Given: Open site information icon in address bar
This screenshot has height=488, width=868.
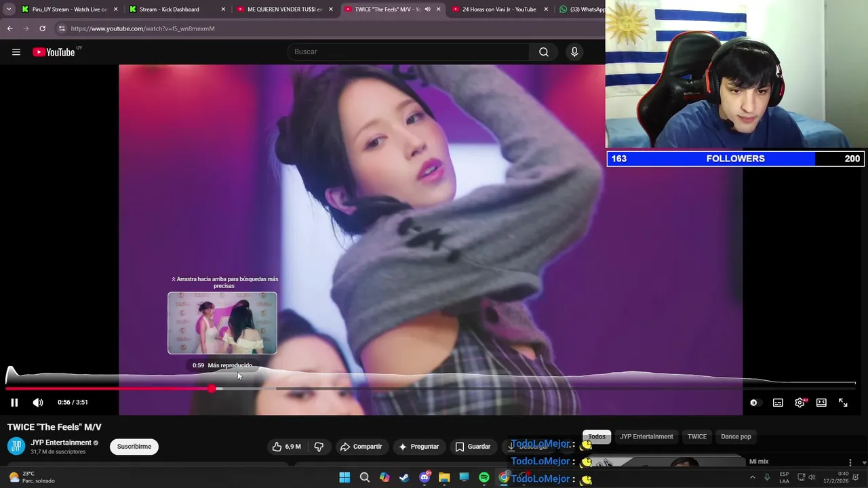Looking at the screenshot, I should [62, 28].
